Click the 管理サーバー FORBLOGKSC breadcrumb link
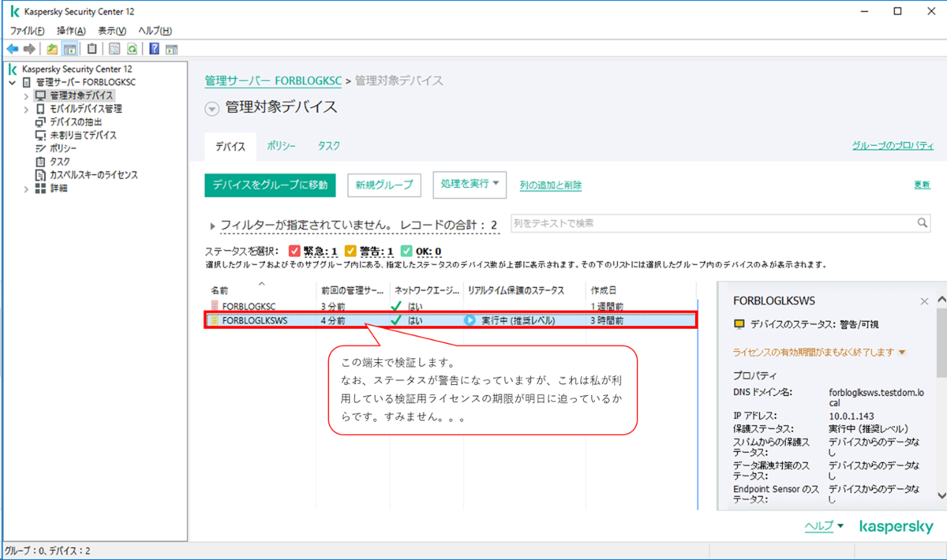Viewport: 947px width, 560px height. click(x=273, y=80)
